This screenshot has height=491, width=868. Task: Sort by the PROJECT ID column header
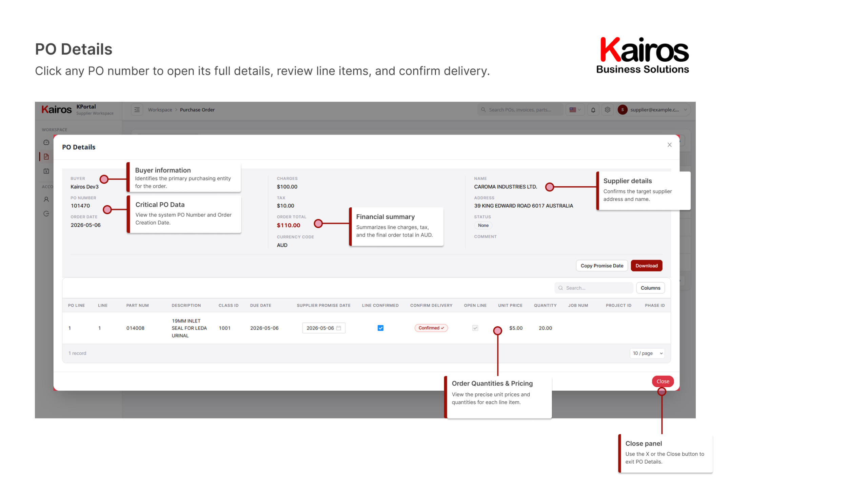619,306
